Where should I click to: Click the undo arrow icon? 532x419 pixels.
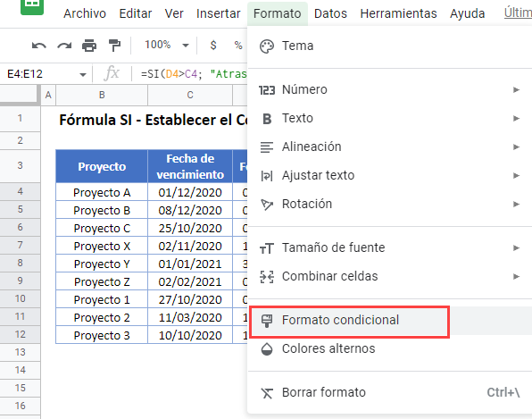39,46
